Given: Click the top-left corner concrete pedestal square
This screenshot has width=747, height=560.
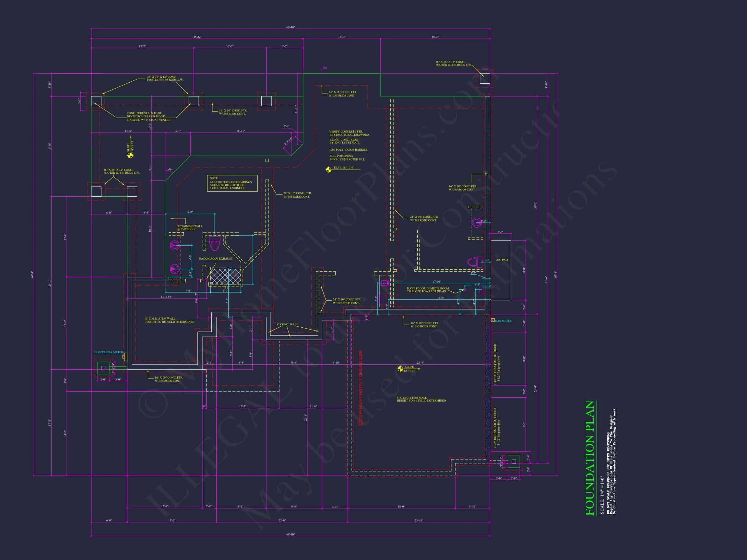Looking at the screenshot, I should coord(96,101).
